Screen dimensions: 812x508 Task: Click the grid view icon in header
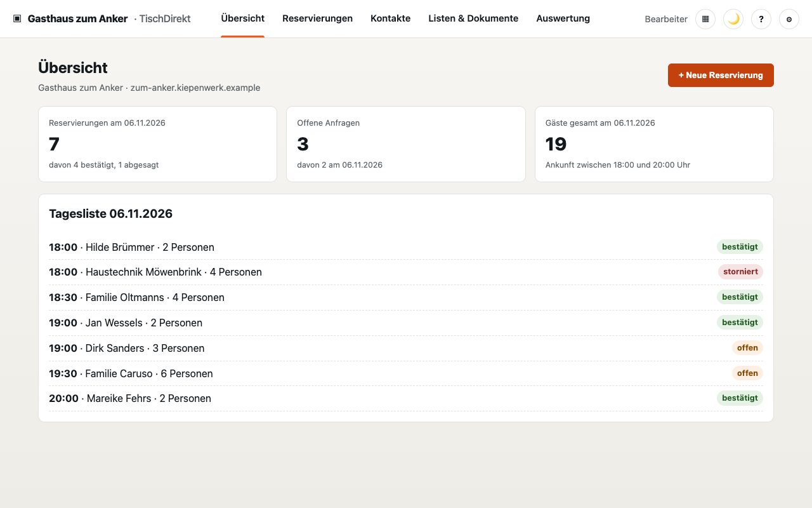click(705, 19)
